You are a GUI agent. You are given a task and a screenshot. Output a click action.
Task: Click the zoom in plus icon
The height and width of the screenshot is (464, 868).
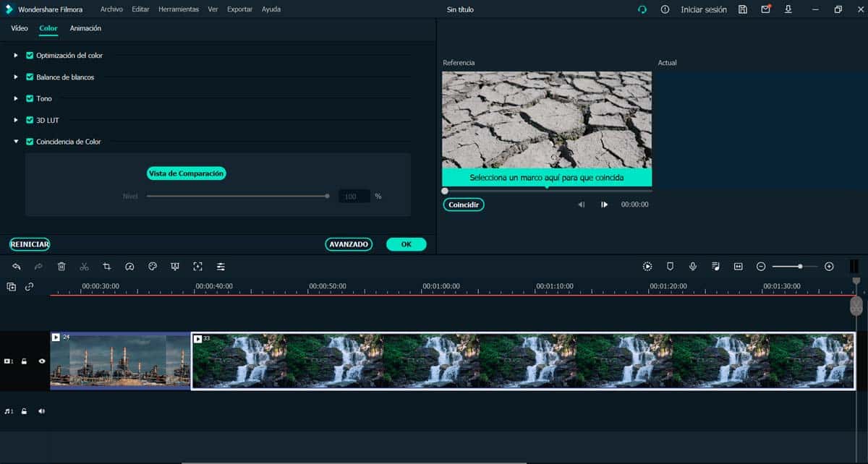click(829, 267)
